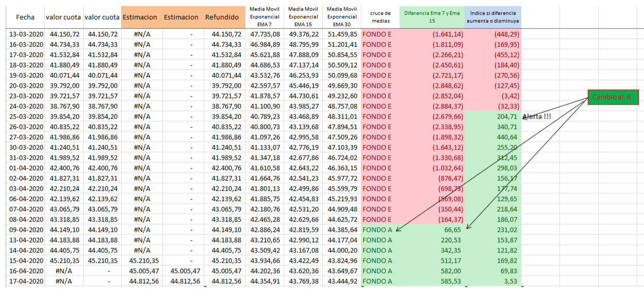The height and width of the screenshot is (304, 644).
Task: Select difference cell 585,53
Action: pyautogui.click(x=432, y=281)
